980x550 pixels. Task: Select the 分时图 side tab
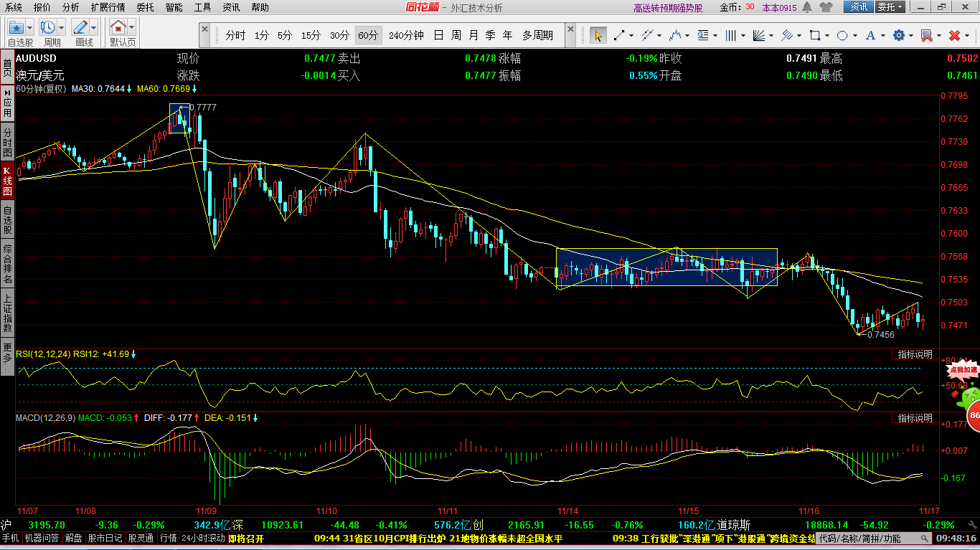[7, 143]
